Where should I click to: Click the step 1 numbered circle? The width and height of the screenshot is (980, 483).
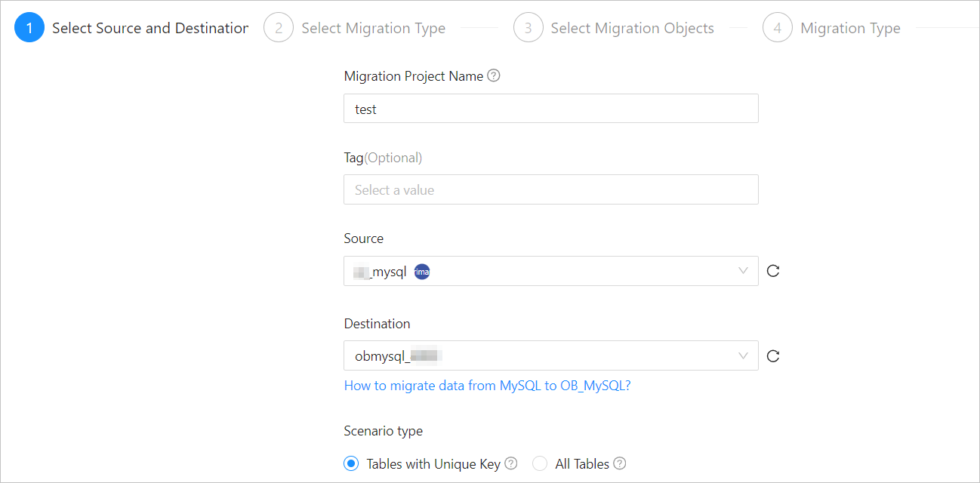pyautogui.click(x=29, y=27)
